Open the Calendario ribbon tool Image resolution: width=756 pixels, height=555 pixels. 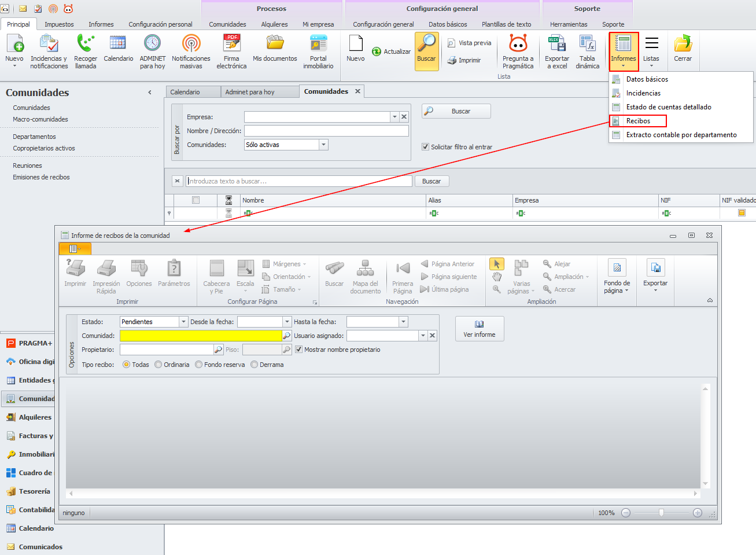tap(118, 48)
